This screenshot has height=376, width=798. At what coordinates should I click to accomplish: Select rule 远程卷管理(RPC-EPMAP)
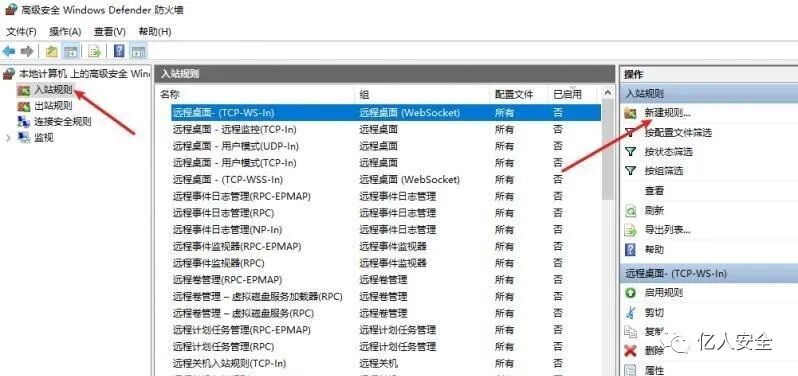pos(386,280)
